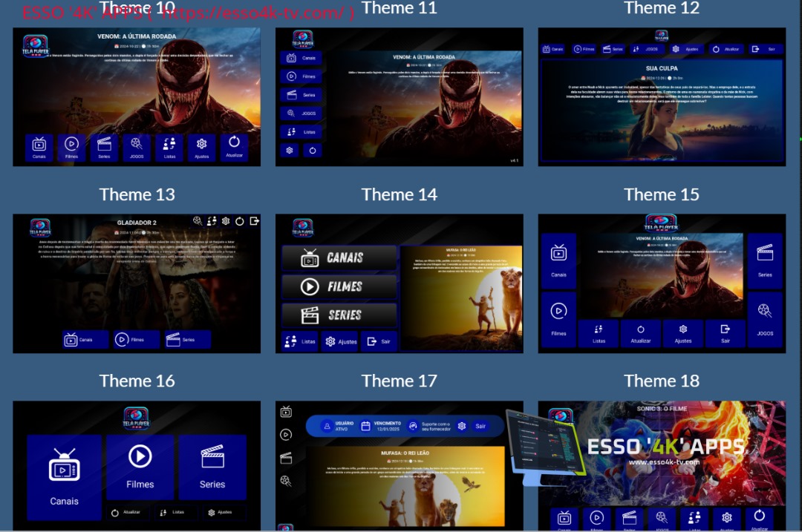802x532 pixels.
Task: Select JOGOS icon in Theme 10 preview
Action: [x=137, y=147]
